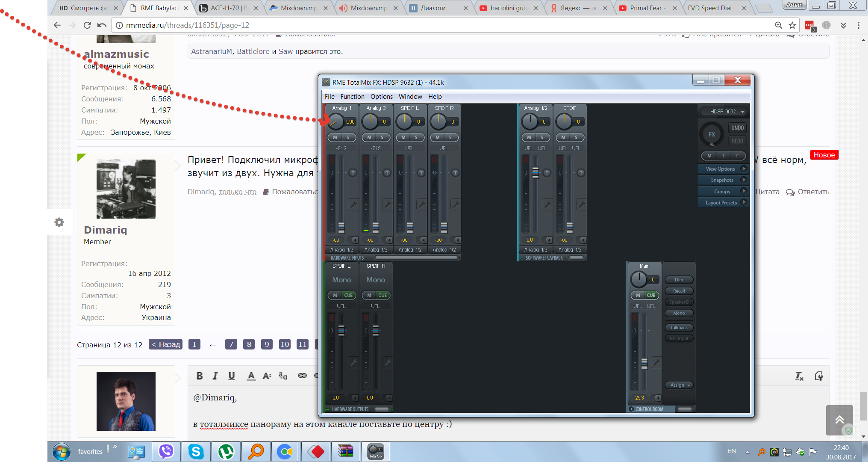Click the Main output volume fader
868x462 pixels.
(644, 363)
